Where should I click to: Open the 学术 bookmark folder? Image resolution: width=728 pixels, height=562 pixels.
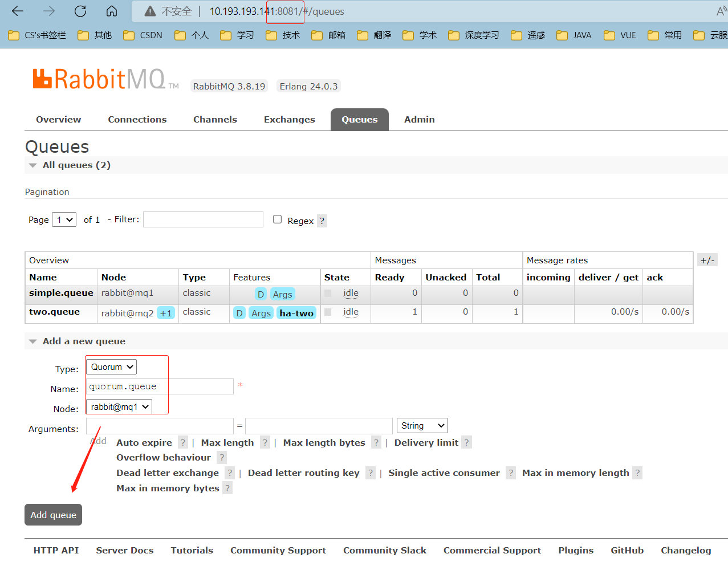[420, 35]
